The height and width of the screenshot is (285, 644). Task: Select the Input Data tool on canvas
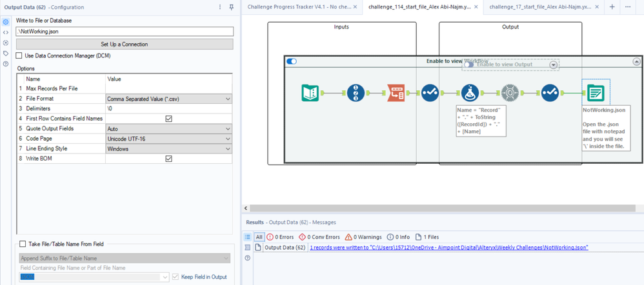(x=310, y=93)
